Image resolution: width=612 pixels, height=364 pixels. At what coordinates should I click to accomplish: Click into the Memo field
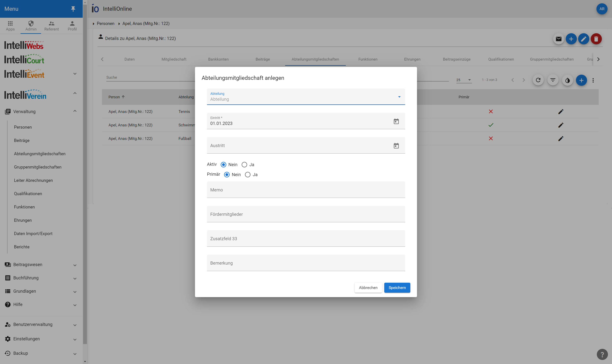point(306,190)
